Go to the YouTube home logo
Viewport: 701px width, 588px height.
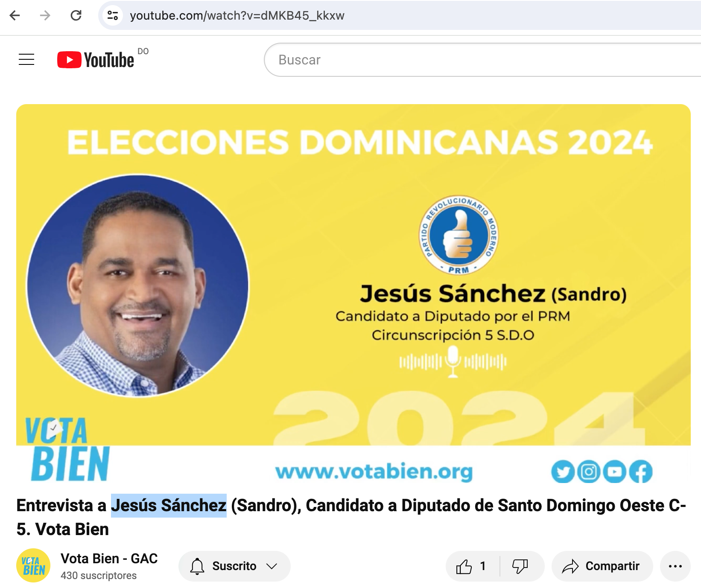96,60
